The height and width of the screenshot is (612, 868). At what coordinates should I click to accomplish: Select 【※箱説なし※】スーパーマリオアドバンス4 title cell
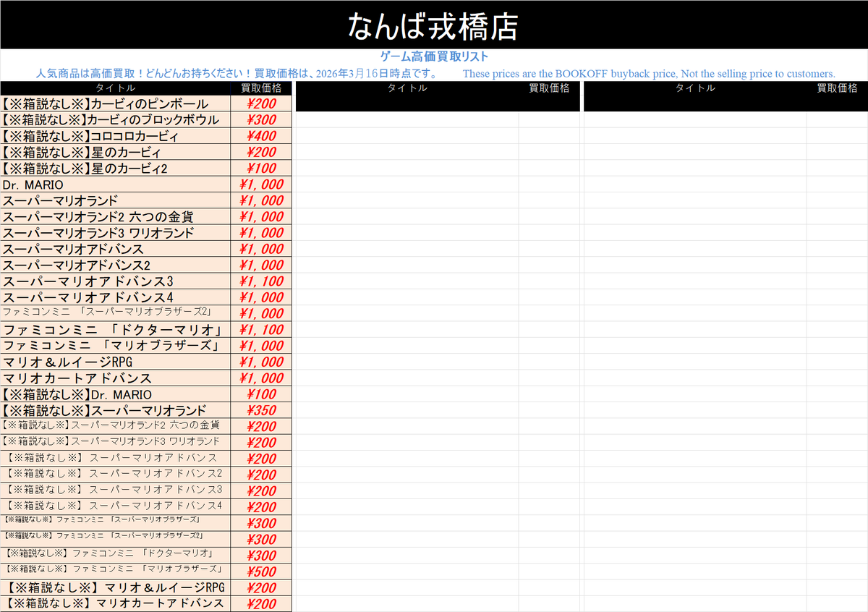tap(116, 507)
